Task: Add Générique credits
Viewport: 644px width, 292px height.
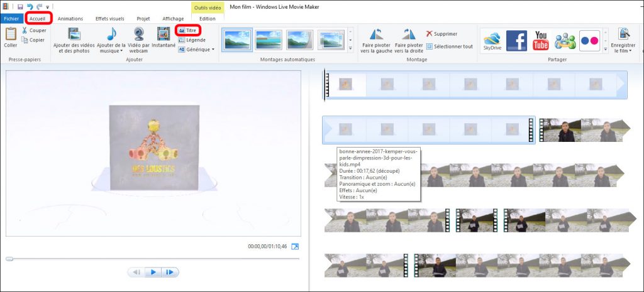Action: click(x=194, y=50)
